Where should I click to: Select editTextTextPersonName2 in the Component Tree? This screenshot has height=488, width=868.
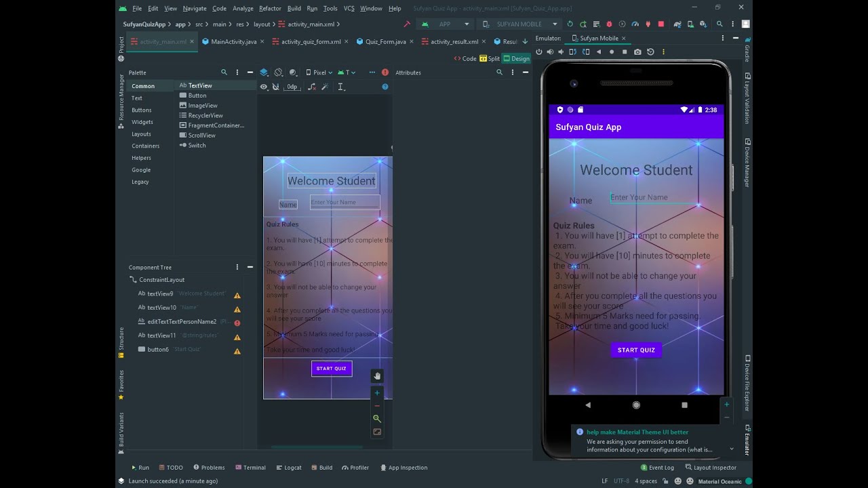pos(182,321)
